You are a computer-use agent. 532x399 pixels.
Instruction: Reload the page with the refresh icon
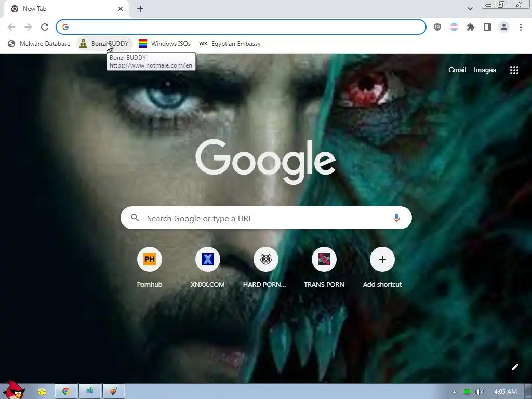point(45,27)
